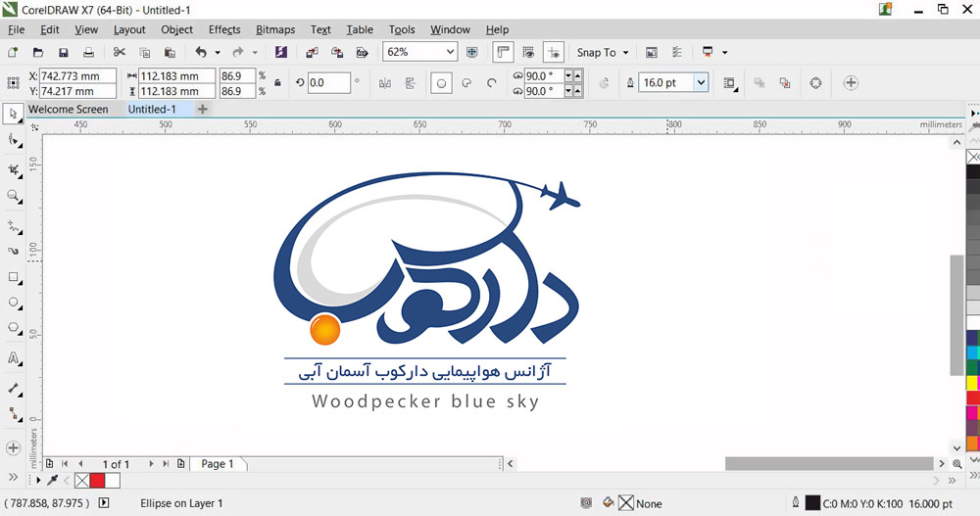Switch to the Welcome Screen tab
This screenshot has width=980, height=516.
click(69, 109)
